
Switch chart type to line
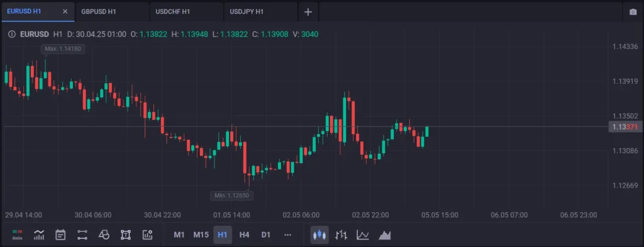click(x=363, y=235)
